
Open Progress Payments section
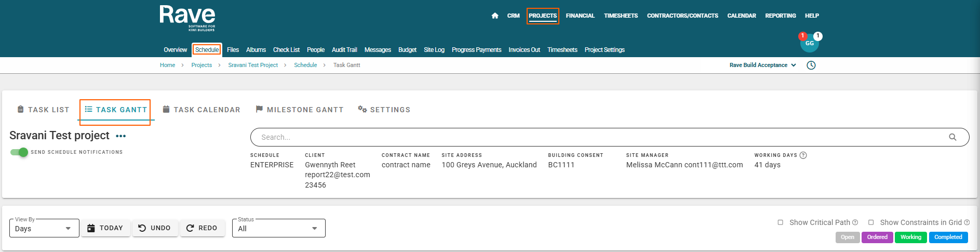(476, 50)
